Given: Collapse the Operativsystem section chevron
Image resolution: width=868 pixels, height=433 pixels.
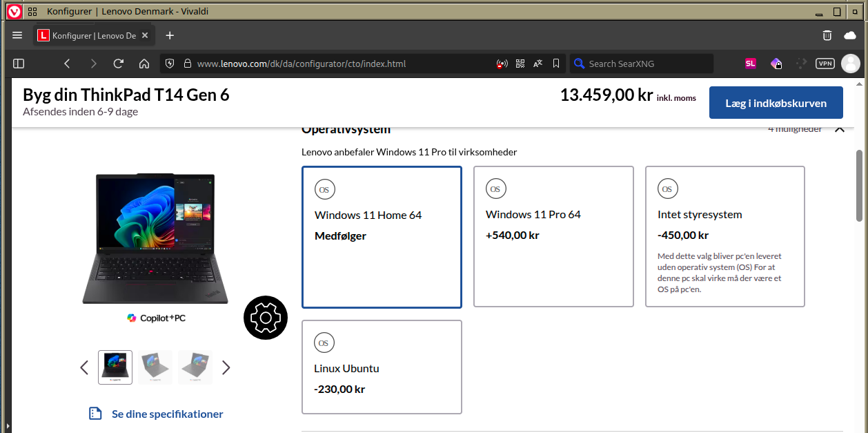Looking at the screenshot, I should tap(839, 129).
